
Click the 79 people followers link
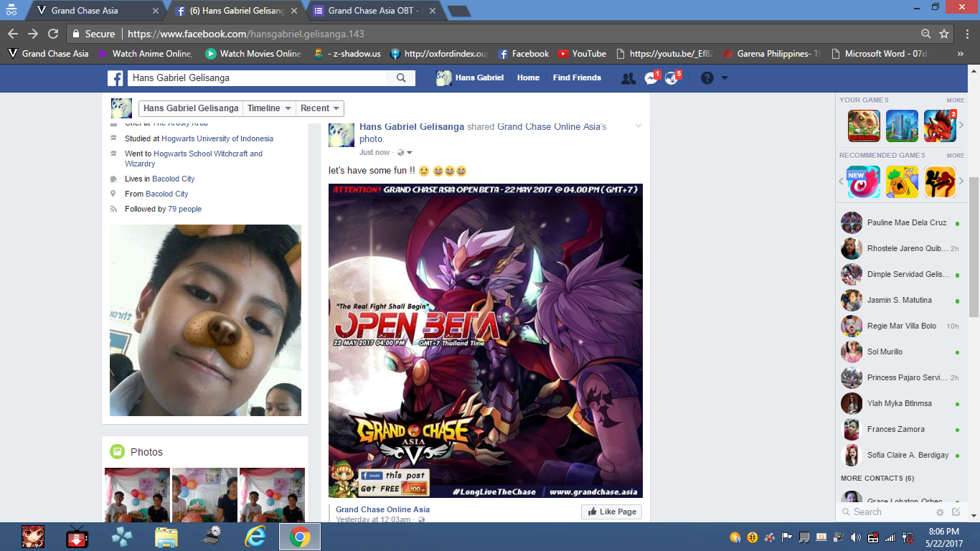pyautogui.click(x=184, y=209)
